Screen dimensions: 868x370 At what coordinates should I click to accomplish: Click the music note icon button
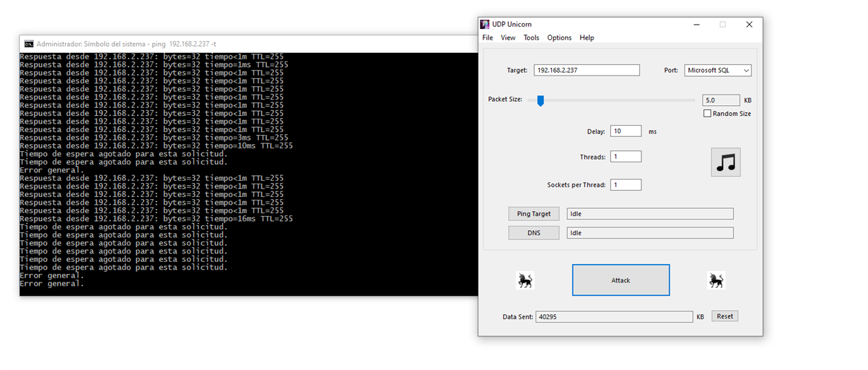point(725,162)
